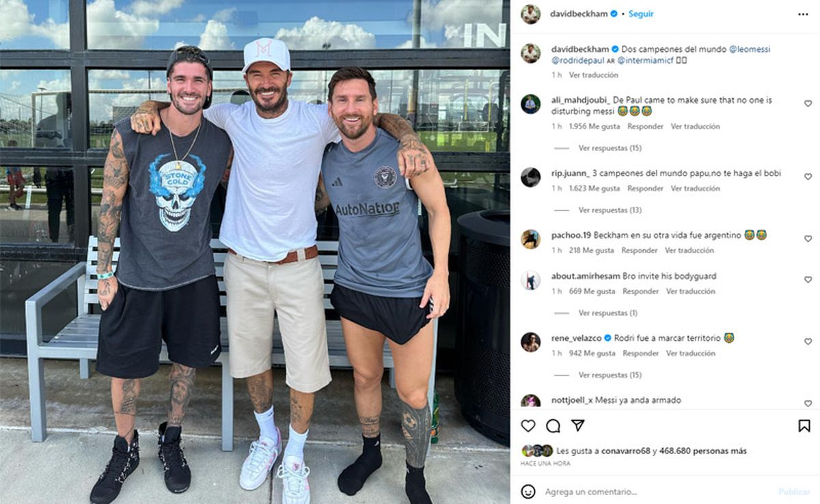Click Responder on rene_velazco comment
Image resolution: width=820 pixels, height=504 pixels.
(641, 353)
